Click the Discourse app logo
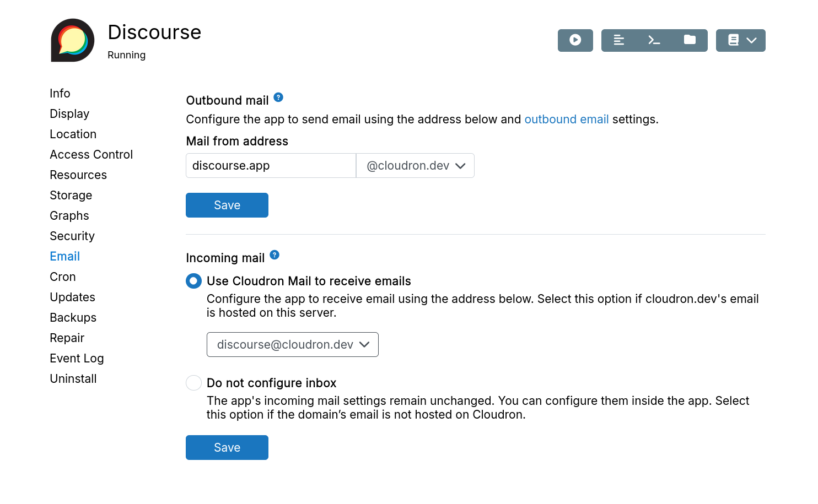This screenshot has width=818, height=504. pos(73,41)
